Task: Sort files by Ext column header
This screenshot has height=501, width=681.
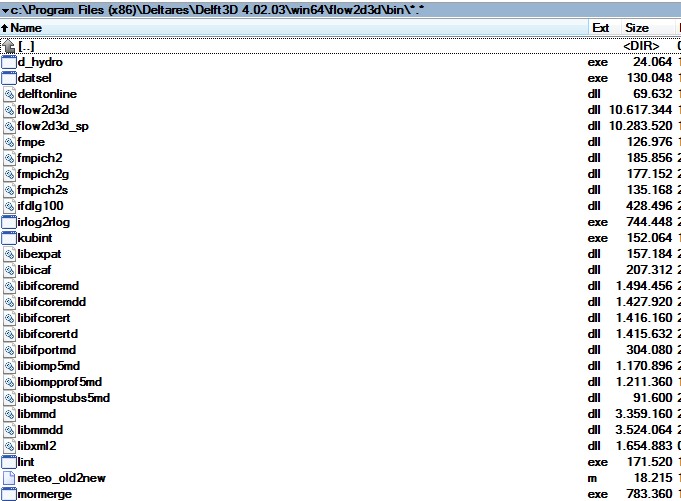Action: [600, 28]
